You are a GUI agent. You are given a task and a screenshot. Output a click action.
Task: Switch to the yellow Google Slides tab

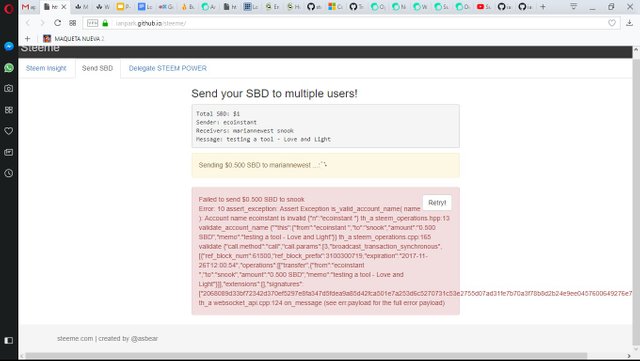[124, 7]
